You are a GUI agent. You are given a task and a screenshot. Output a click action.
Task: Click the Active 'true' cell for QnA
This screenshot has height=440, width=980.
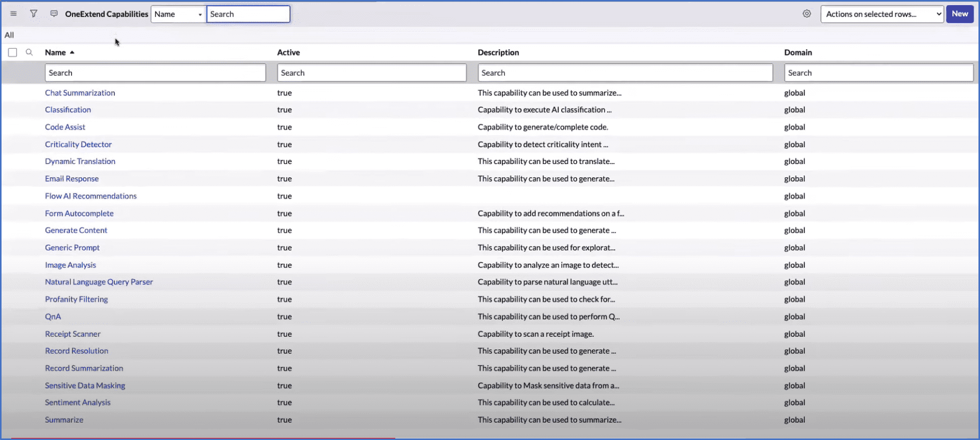coord(284,316)
